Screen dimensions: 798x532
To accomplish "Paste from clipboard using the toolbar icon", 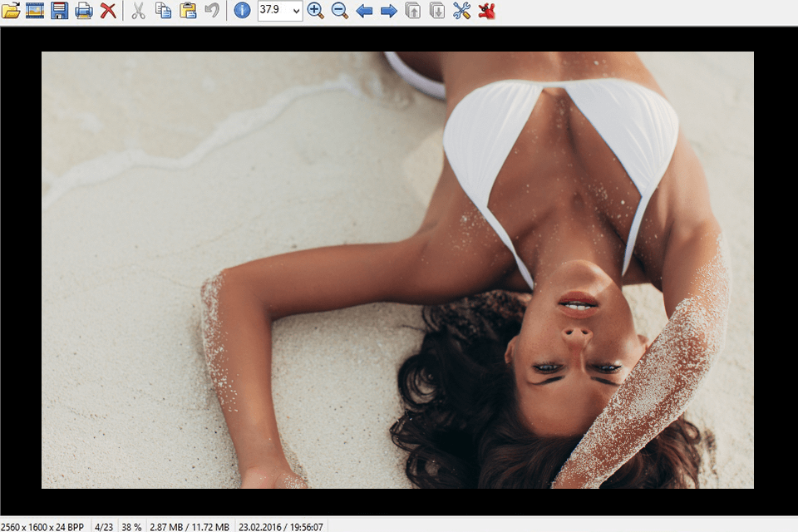I will [188, 11].
